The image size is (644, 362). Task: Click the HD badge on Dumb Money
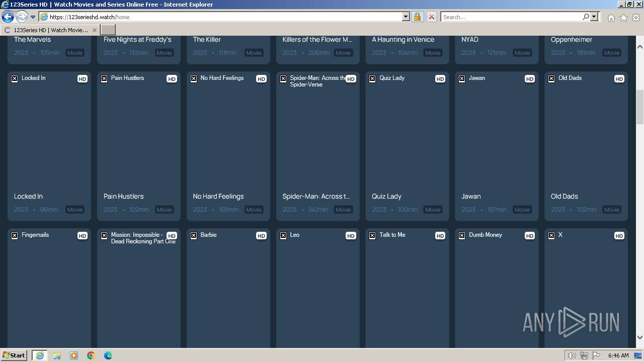pos(530,236)
